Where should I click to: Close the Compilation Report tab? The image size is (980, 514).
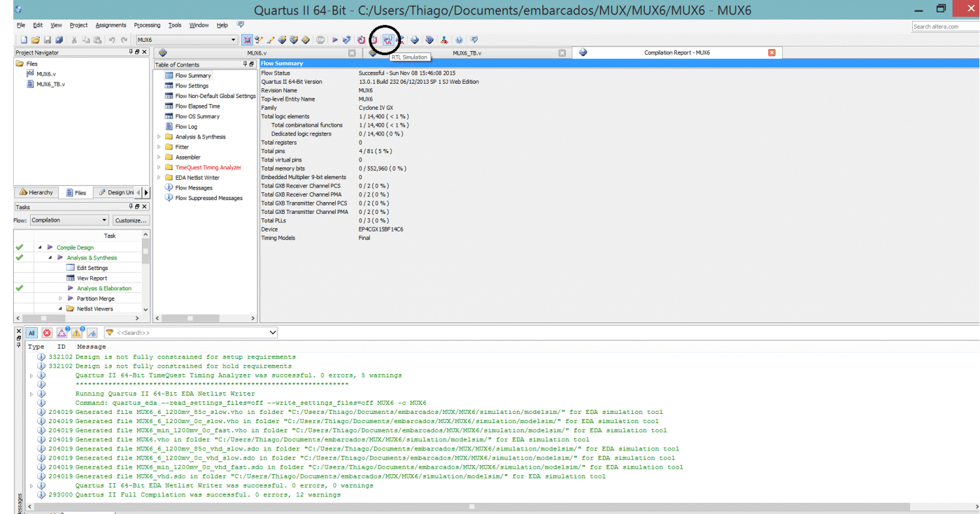[772, 53]
